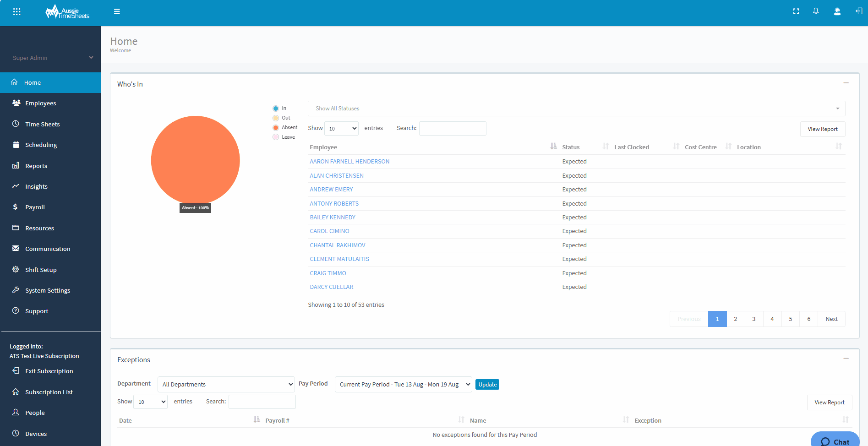Open the Employees menu item label
Viewport: 868px width, 446px height.
(x=41, y=103)
